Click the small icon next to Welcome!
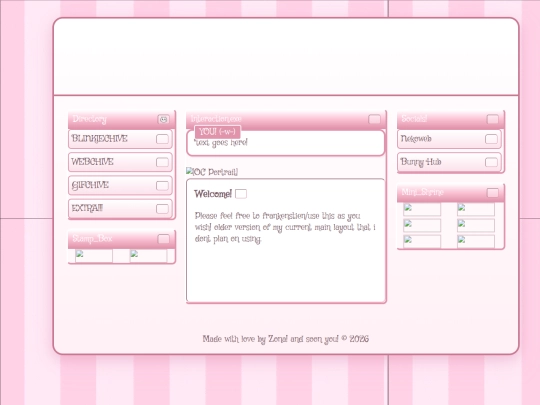 click(241, 194)
